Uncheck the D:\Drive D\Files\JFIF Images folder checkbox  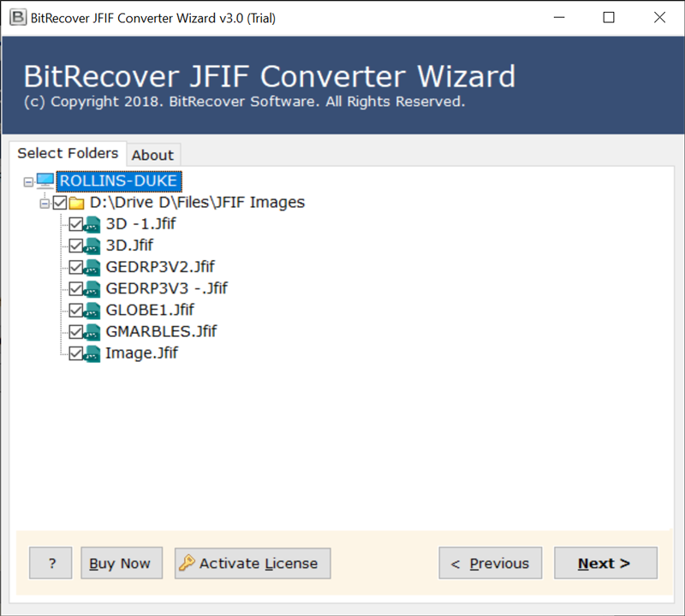pyautogui.click(x=60, y=203)
